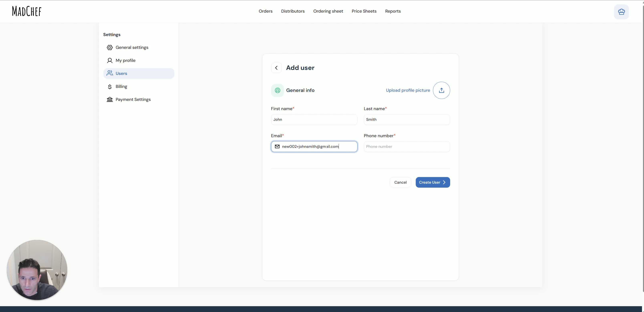Click the Email input field
Viewport: 644px width, 312px height.
pyautogui.click(x=314, y=147)
